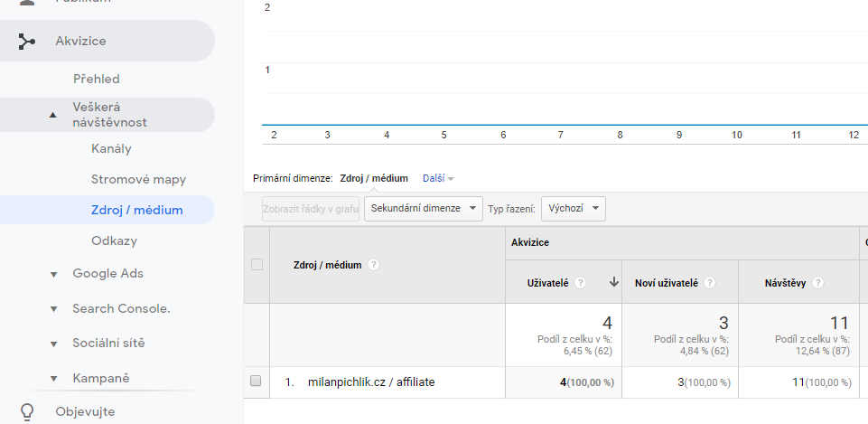868x424 pixels.
Task: Click the Akvizice table group header
Action: coord(530,242)
